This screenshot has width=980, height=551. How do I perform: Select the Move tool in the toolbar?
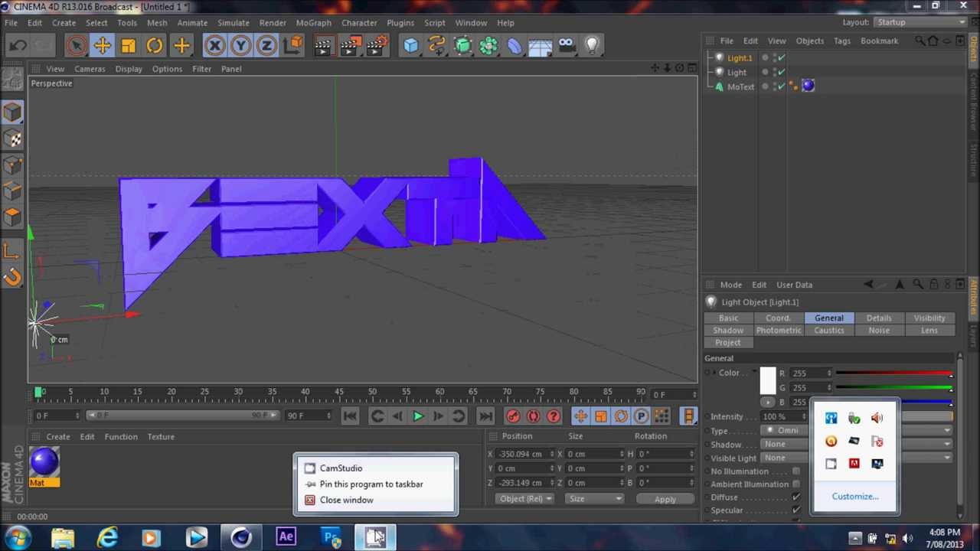point(102,46)
